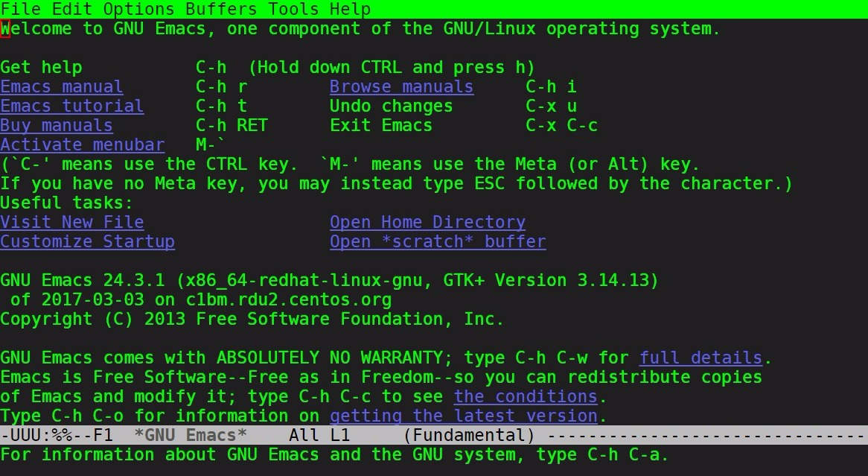Click the Open *scratch* buffer link
This screenshot has height=476, width=868.
tap(438, 241)
